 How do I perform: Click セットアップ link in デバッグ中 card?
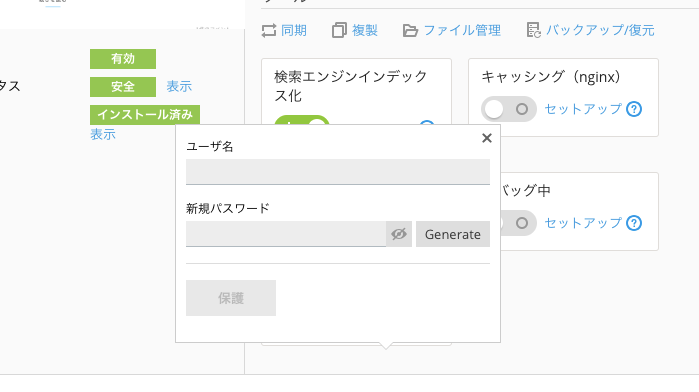(x=583, y=223)
